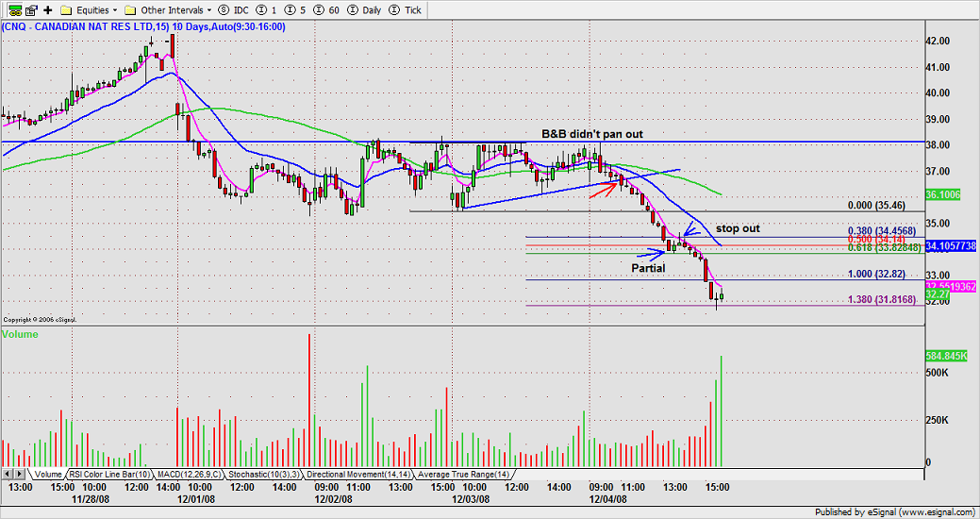Image resolution: width=980 pixels, height=519 pixels.
Task: Click the plus add icon in toolbar
Action: click(47, 10)
